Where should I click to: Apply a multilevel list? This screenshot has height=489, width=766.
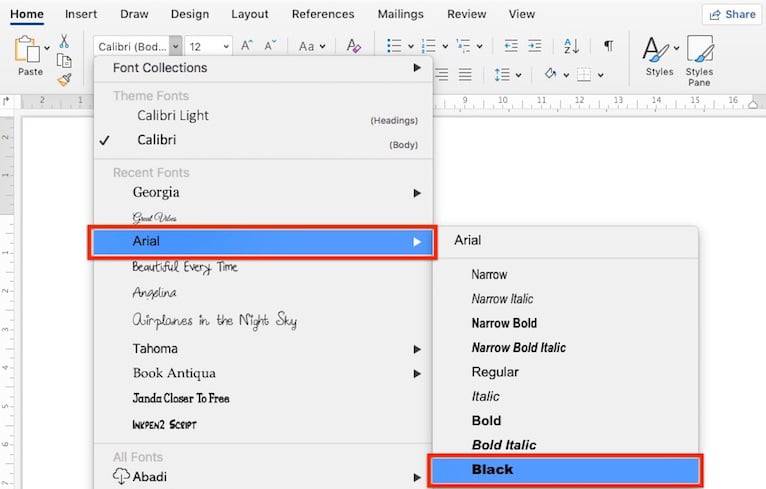[463, 46]
